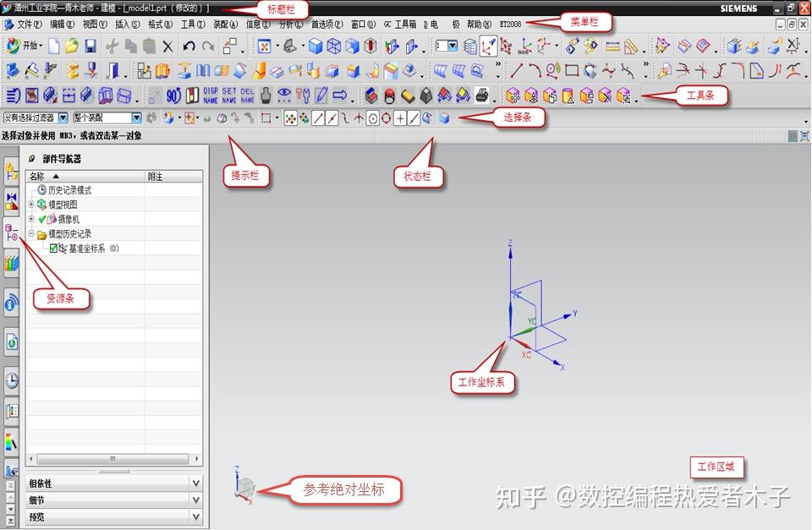
Task: Click the 附注 column header
Action: point(173,177)
